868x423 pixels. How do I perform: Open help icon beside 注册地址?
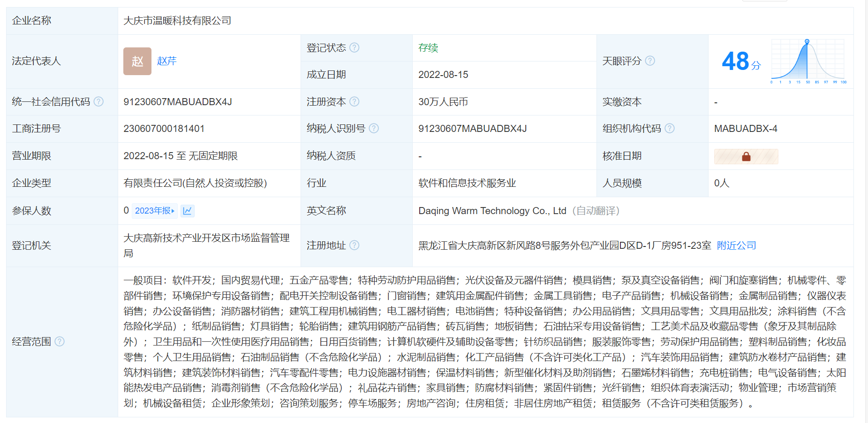coord(355,245)
